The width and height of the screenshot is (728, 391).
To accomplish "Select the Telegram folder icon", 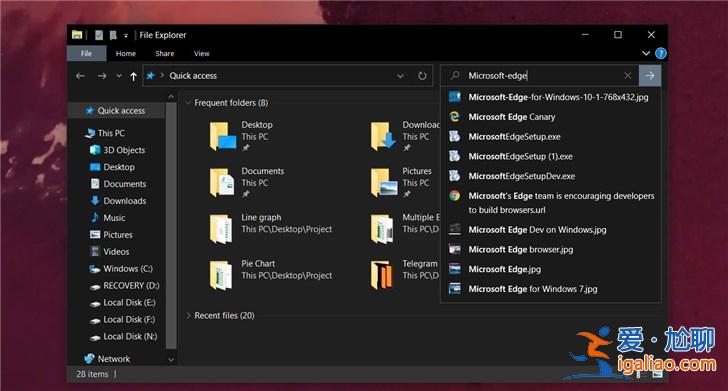I will coord(381,275).
